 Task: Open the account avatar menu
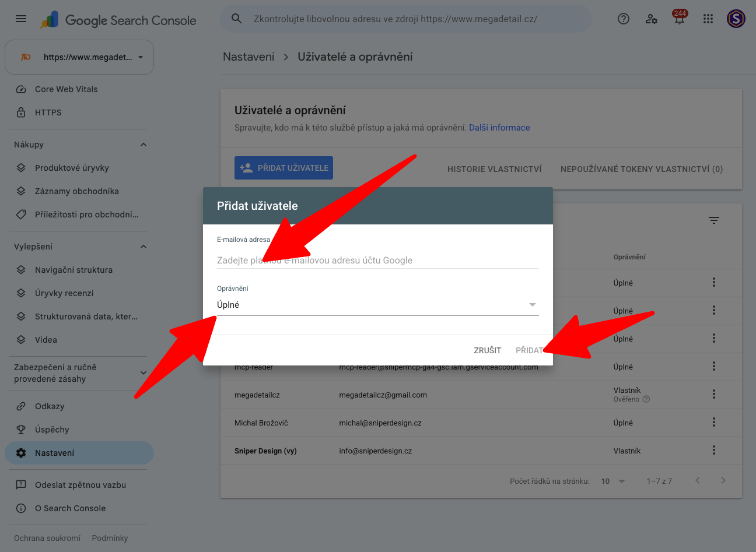tap(736, 19)
